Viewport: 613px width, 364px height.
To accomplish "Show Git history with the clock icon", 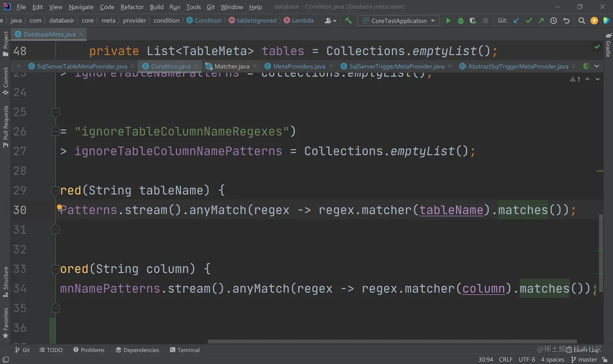I will (x=553, y=21).
